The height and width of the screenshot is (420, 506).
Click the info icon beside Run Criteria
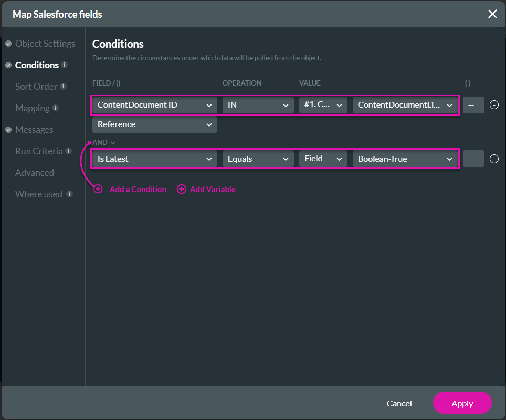pyautogui.click(x=68, y=151)
